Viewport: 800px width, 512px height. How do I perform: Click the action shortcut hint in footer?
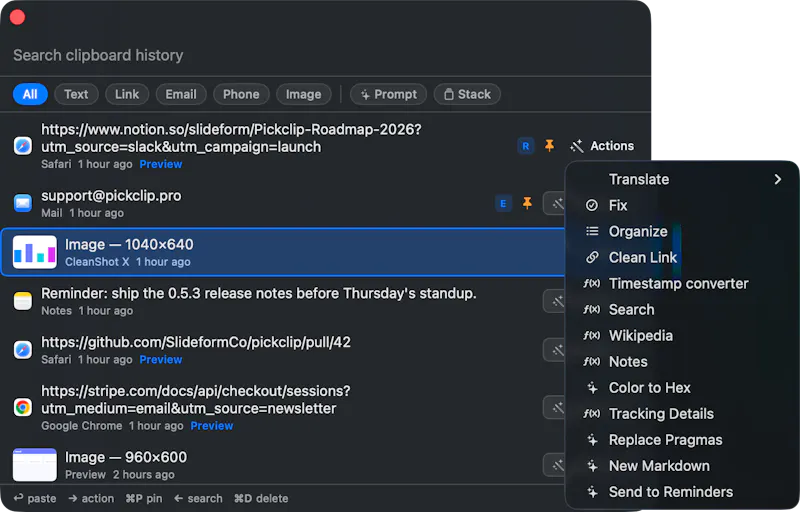click(x=91, y=498)
